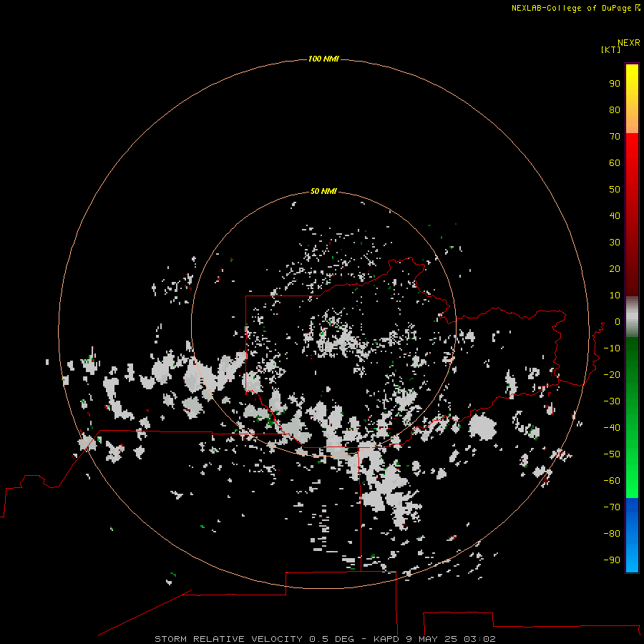Click the 60 knot scale value
Screen dimensions: 644x644
point(615,162)
